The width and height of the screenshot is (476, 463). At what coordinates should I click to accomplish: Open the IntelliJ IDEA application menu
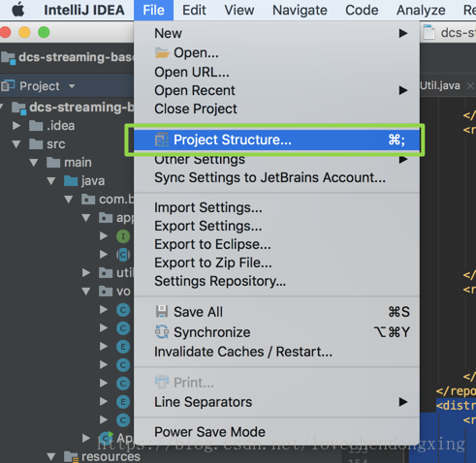[x=84, y=10]
